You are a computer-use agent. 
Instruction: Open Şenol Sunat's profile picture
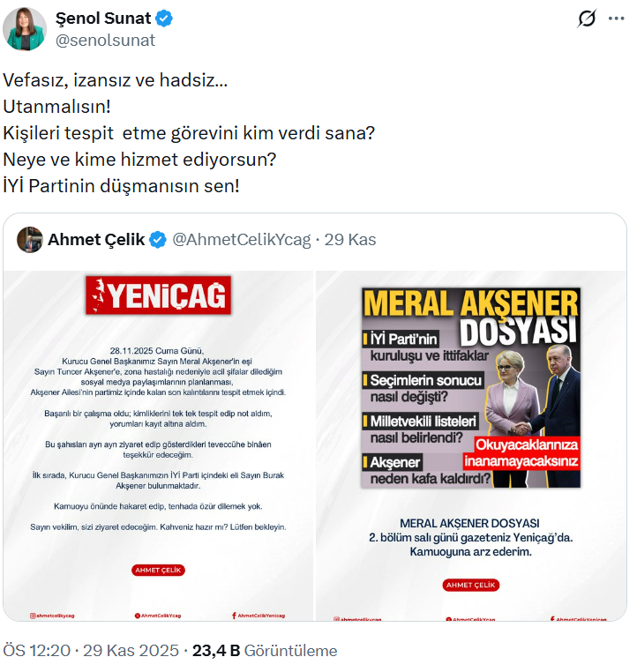[25, 29]
